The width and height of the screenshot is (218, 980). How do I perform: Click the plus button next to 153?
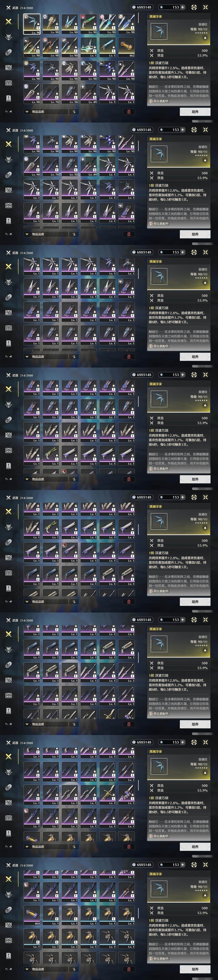pos(183,7)
